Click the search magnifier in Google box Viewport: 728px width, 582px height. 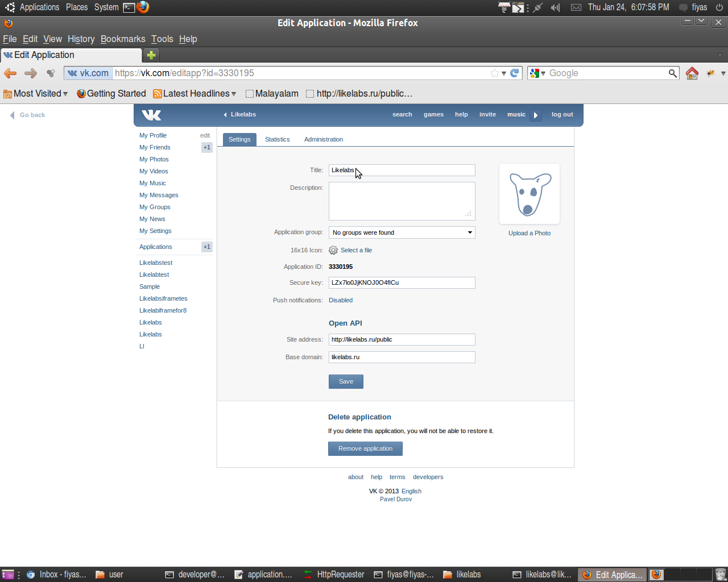click(672, 73)
